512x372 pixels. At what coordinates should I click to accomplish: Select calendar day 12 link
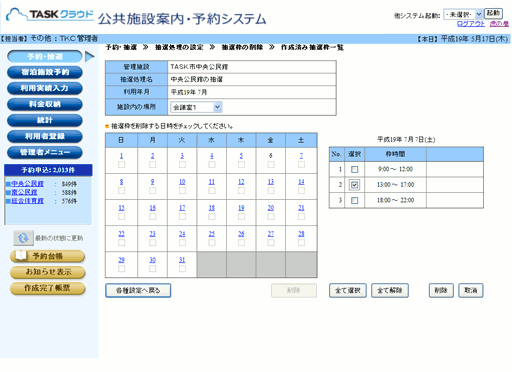pos(241,182)
